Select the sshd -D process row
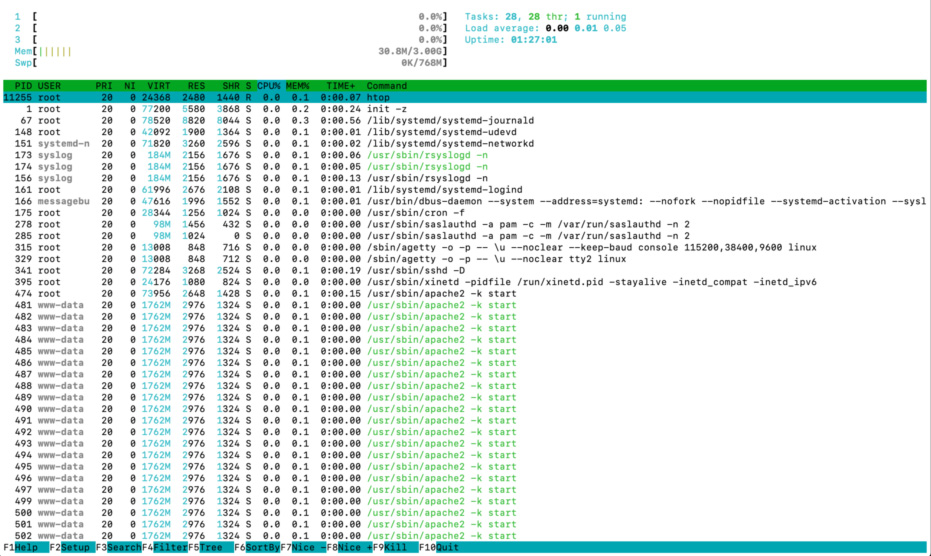The width and height of the screenshot is (931, 556). [x=400, y=269]
